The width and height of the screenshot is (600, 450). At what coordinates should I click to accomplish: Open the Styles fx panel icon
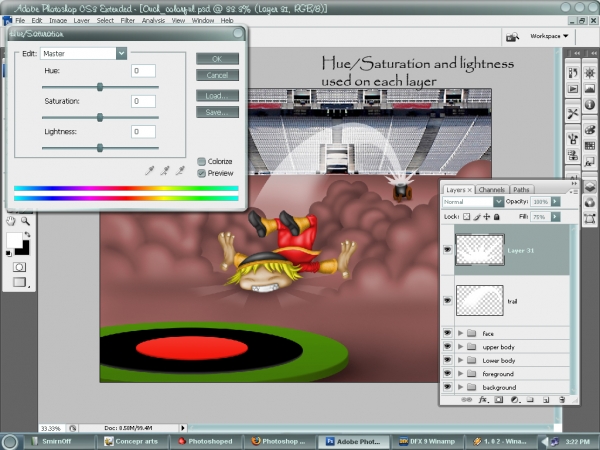(x=590, y=162)
